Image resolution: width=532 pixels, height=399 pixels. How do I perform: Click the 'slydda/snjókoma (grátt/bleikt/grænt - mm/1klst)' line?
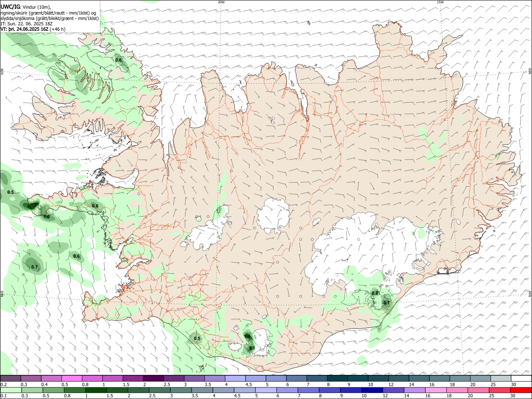coord(49,18)
